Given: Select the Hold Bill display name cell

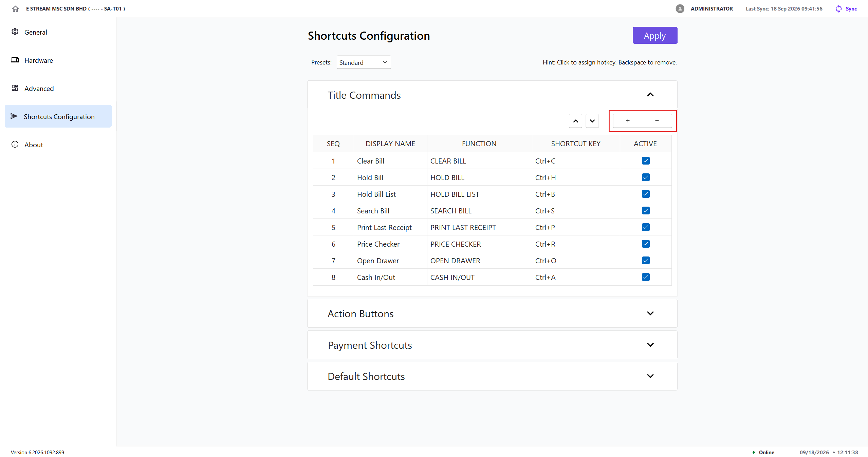Looking at the screenshot, I should coord(390,177).
